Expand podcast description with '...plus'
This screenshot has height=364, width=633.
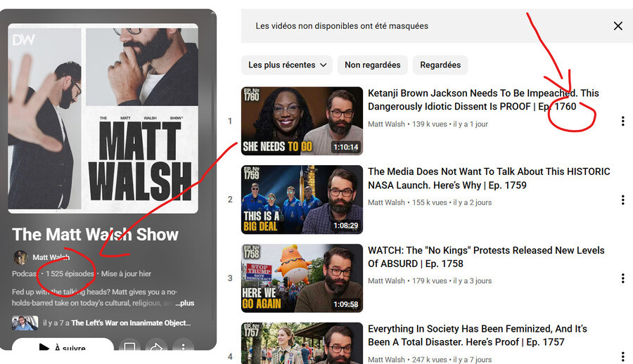[x=185, y=303]
